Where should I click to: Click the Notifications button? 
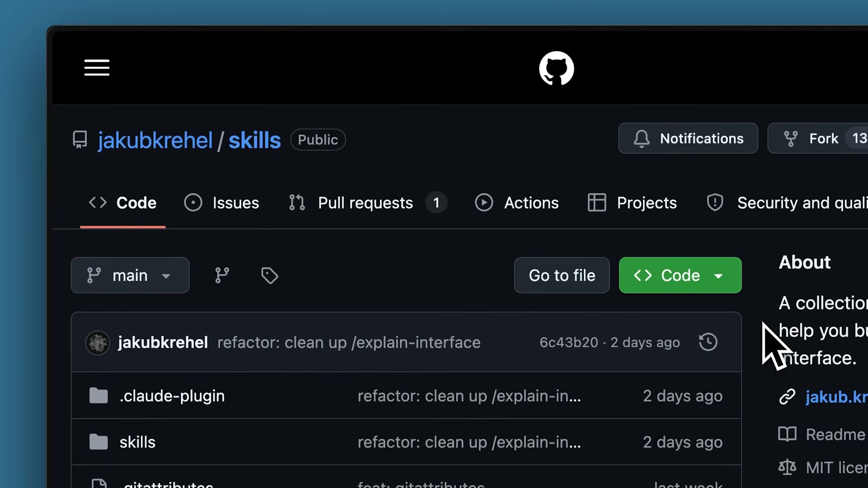click(688, 138)
